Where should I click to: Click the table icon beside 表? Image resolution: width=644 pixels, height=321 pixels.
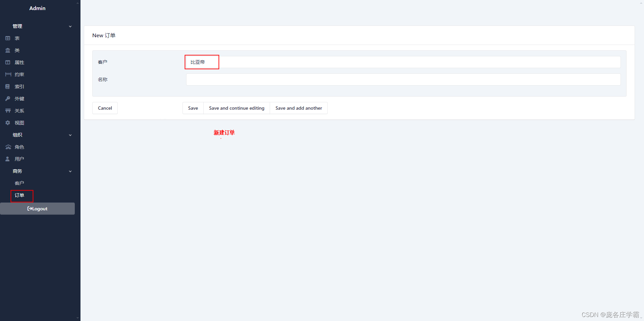pos(8,38)
